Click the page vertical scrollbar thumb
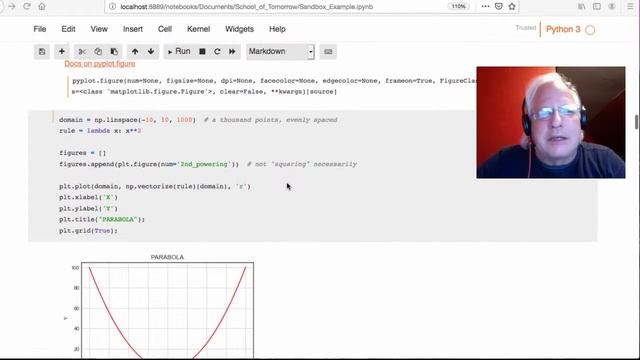640x360 pixels. (637, 122)
